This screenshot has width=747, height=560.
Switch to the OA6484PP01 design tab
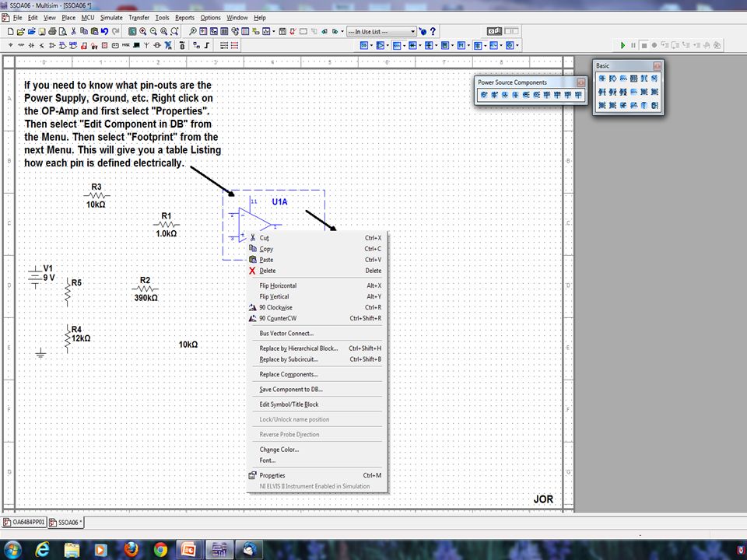pyautogui.click(x=24, y=523)
